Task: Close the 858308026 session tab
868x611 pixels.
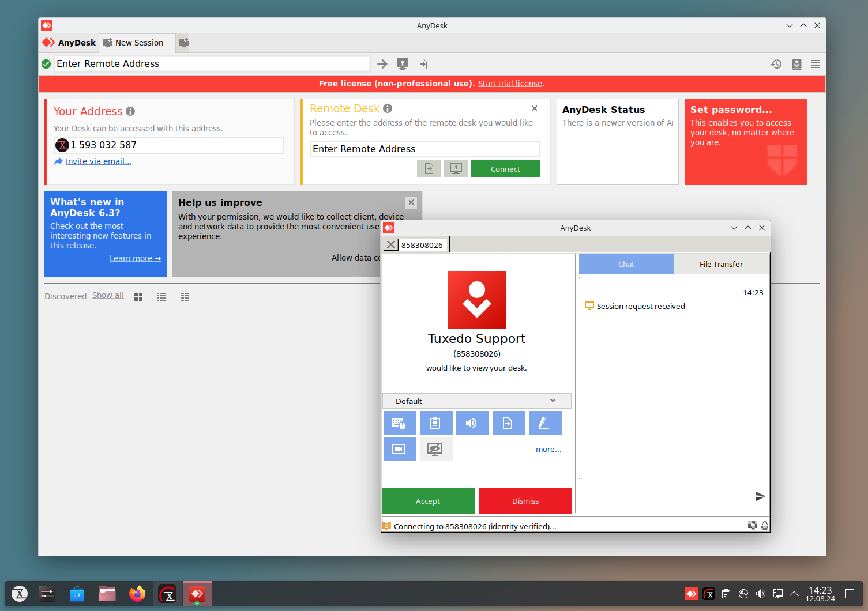Action: (x=391, y=244)
